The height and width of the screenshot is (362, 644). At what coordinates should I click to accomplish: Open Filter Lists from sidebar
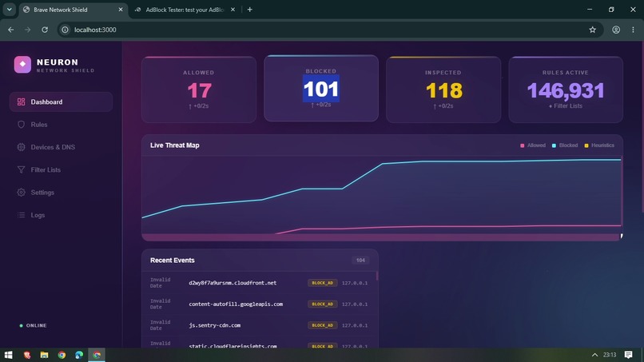[x=61, y=169]
